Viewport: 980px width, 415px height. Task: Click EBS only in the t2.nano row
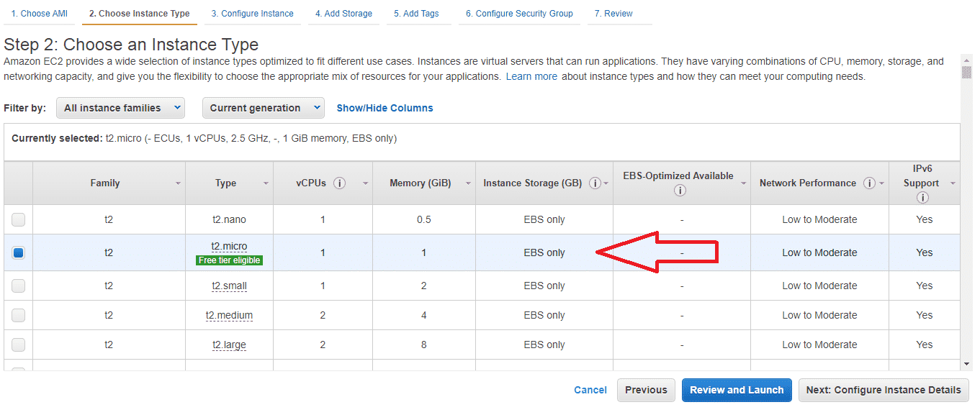(x=544, y=219)
